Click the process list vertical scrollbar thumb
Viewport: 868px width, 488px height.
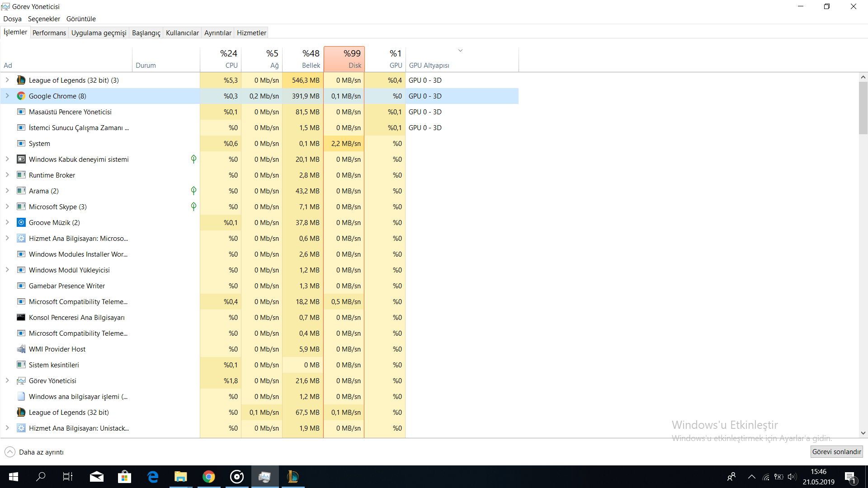[863, 108]
